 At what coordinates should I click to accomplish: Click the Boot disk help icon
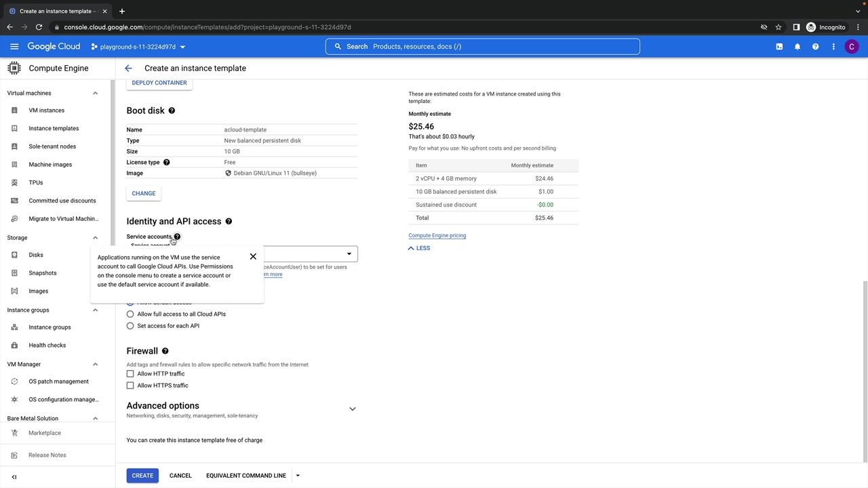[172, 110]
